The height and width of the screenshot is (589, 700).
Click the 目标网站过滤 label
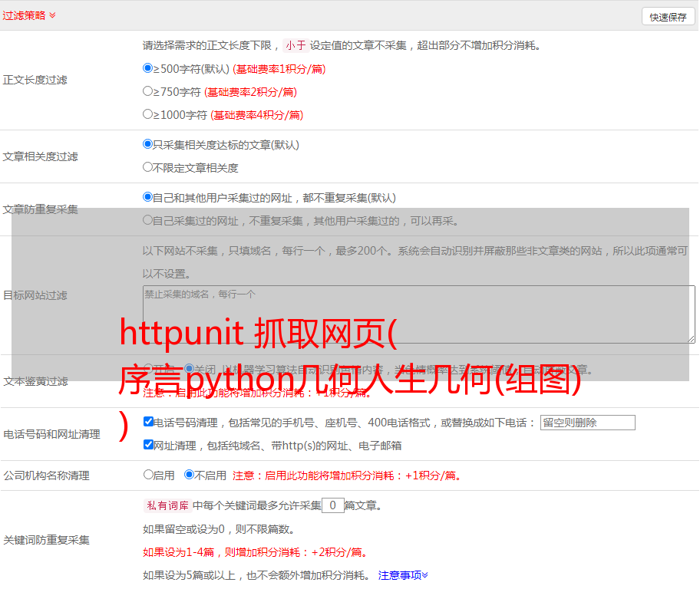click(x=35, y=295)
